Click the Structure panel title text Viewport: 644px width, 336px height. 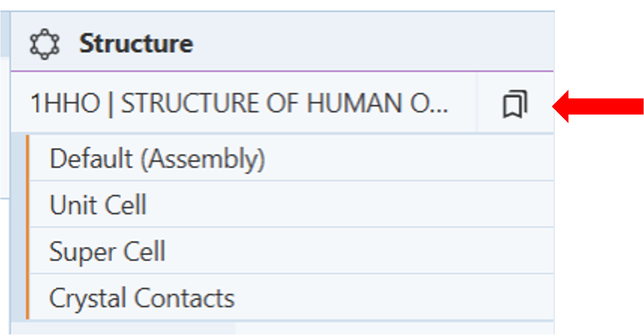coord(136,44)
